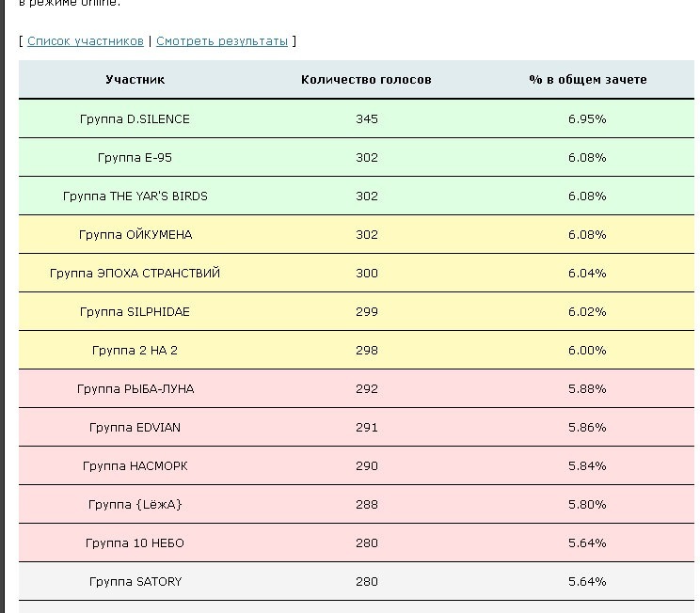Select the Группа SATORY name cell
700x613 pixels.
click(x=135, y=582)
